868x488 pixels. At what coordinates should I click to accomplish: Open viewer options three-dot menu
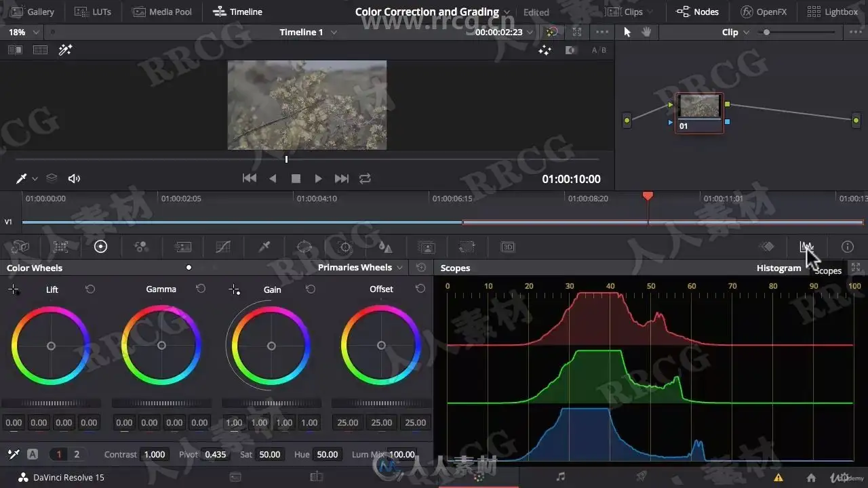click(x=601, y=32)
